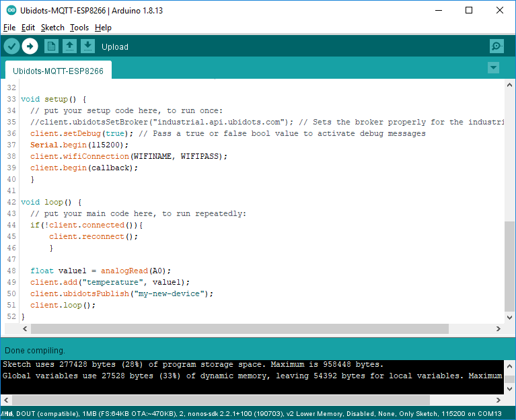Screen dimensions: 516x420
Task: Click console horizontal scrollbar thumb
Action: coord(221,400)
